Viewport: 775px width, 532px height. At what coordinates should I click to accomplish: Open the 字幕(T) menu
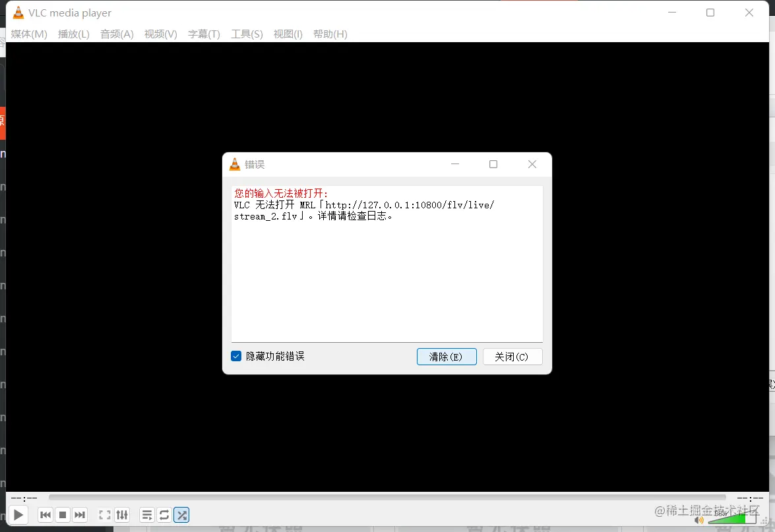pos(204,34)
